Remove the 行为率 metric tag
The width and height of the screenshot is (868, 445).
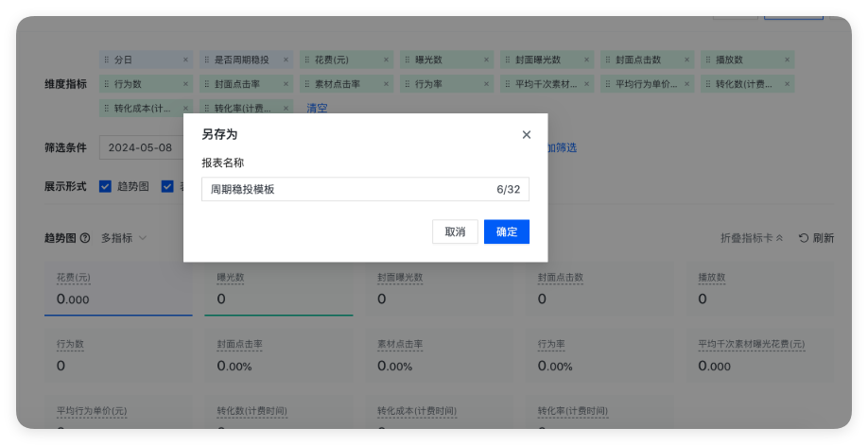486,84
